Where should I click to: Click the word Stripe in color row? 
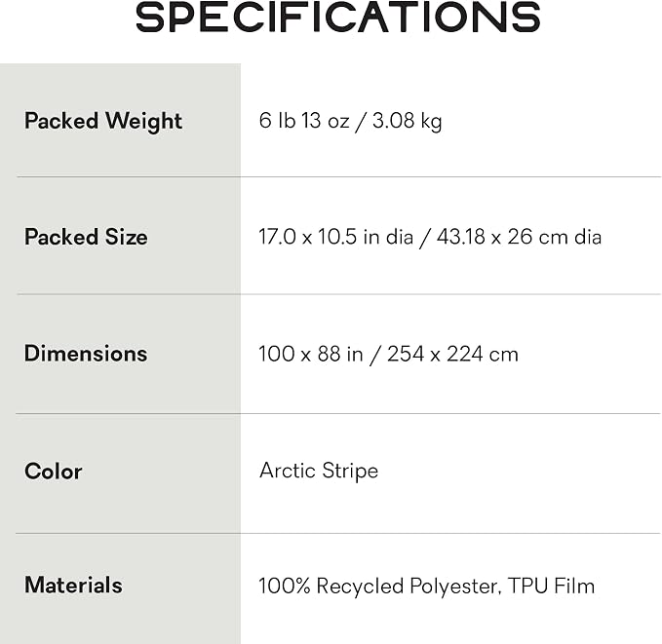pos(350,472)
